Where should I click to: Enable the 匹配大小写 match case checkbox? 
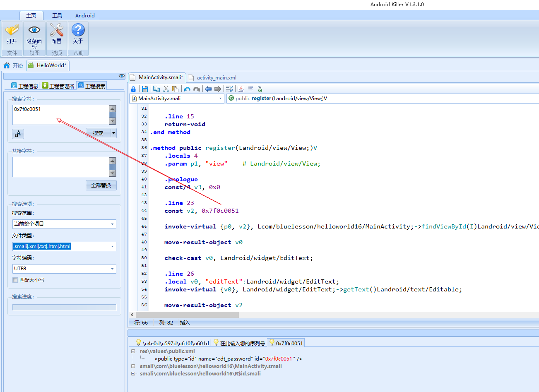click(x=15, y=280)
